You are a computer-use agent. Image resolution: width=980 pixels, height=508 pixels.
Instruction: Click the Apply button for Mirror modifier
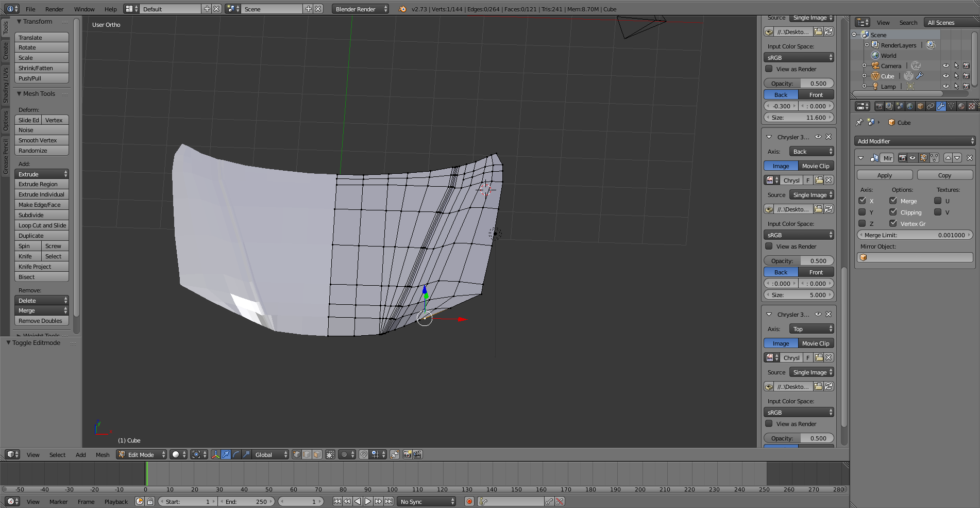pos(884,175)
